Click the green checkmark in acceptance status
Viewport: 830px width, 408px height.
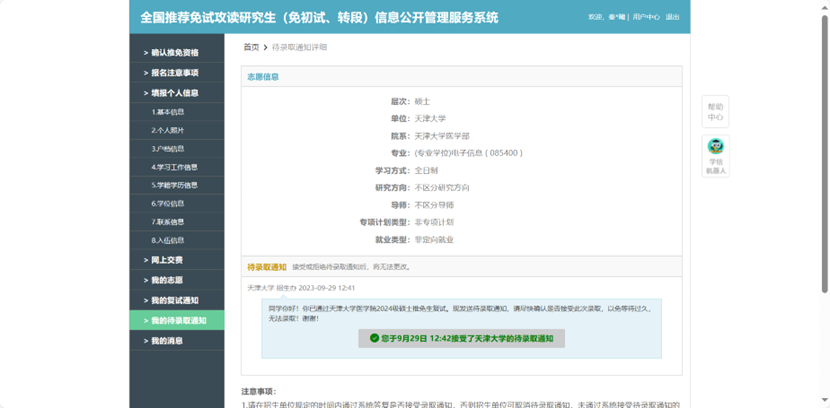point(374,338)
